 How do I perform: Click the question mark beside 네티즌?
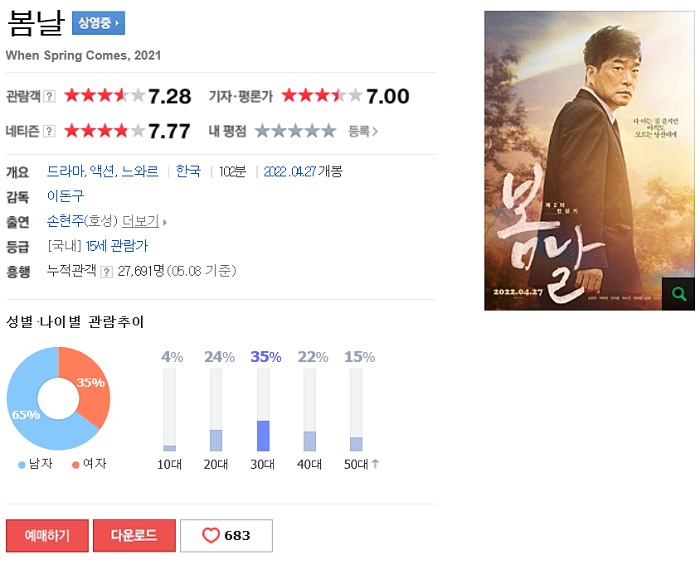(49, 131)
